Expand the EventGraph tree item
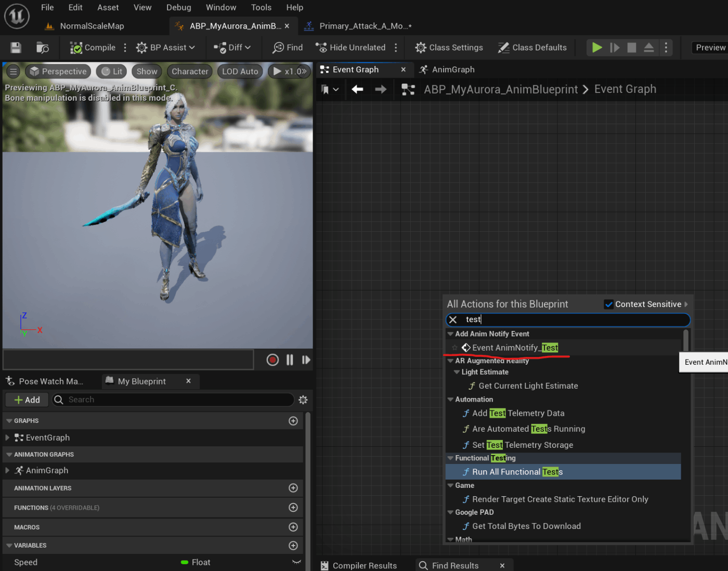728x571 pixels. (7, 437)
